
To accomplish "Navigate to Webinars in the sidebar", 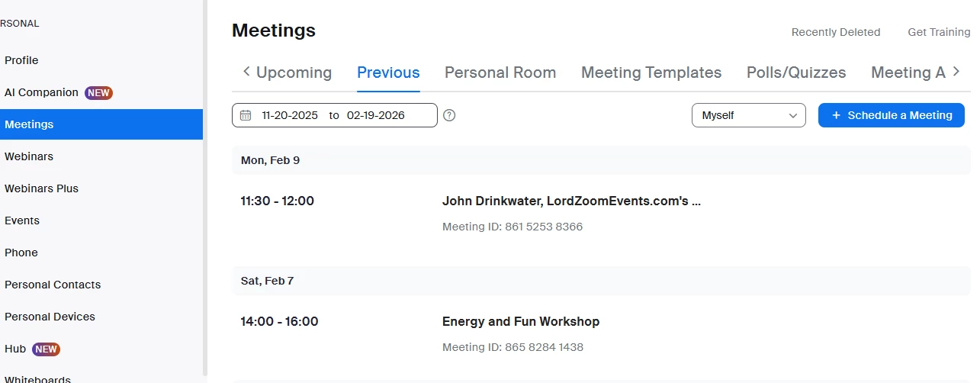I will tap(29, 156).
